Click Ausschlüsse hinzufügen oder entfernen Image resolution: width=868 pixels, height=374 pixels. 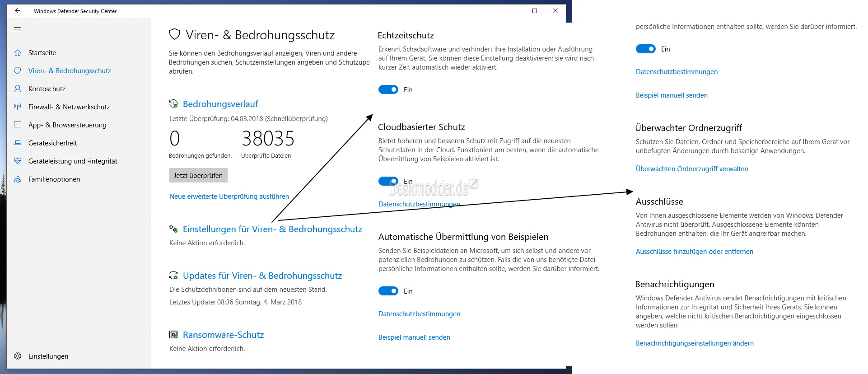[695, 252]
